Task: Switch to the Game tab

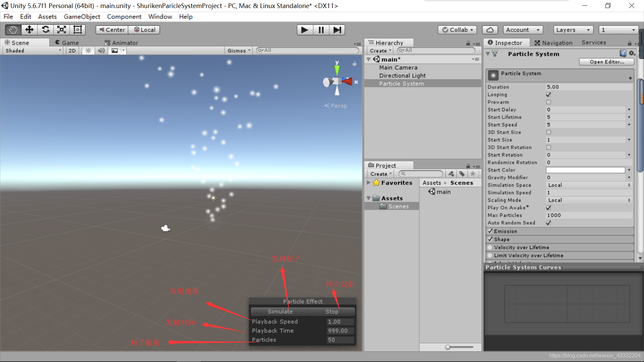Action: click(x=67, y=43)
